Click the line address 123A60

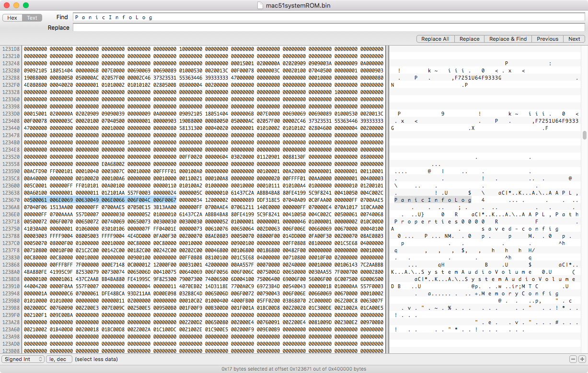tap(11, 329)
